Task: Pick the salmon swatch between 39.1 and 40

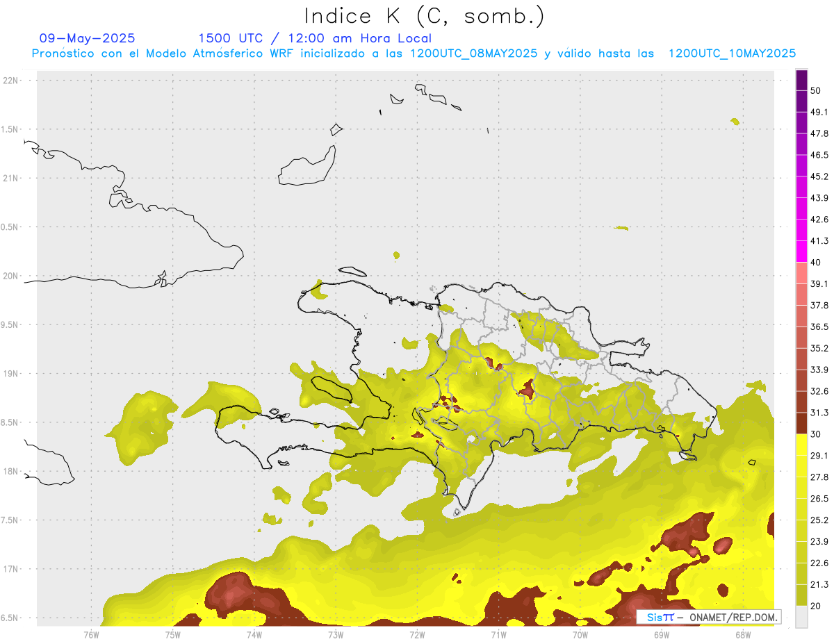Action: 801,273
